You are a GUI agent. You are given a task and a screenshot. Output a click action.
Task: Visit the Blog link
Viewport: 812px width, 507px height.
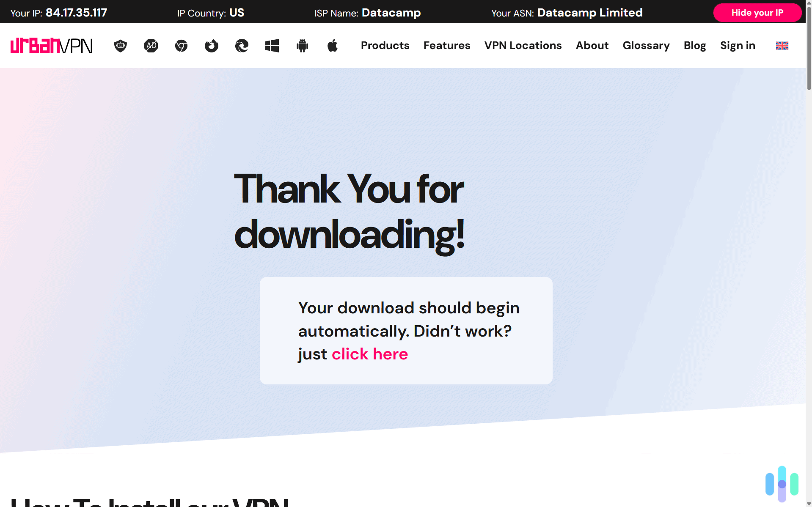694,46
